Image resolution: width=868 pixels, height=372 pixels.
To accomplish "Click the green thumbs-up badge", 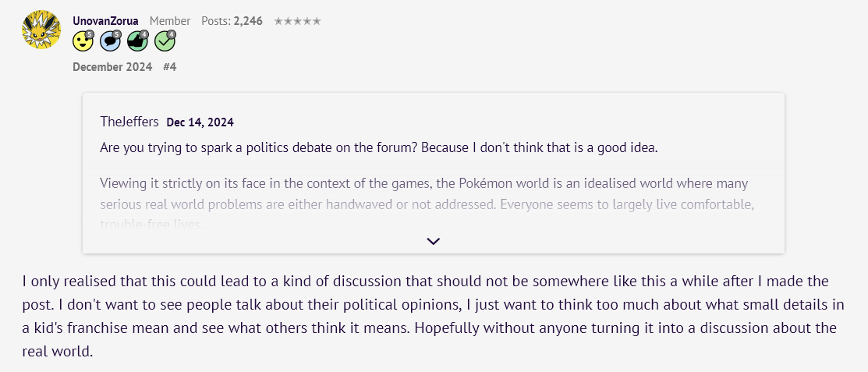I will tap(137, 41).
